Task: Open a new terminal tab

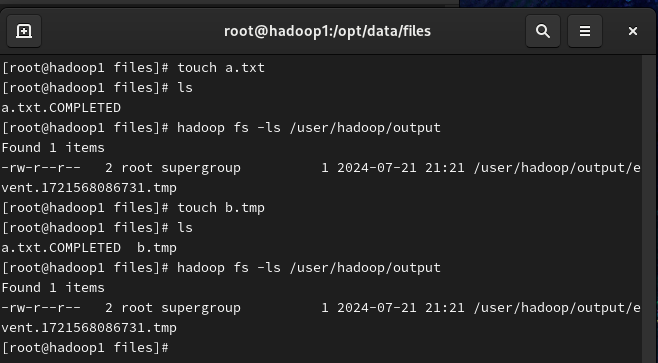Action: (x=24, y=31)
